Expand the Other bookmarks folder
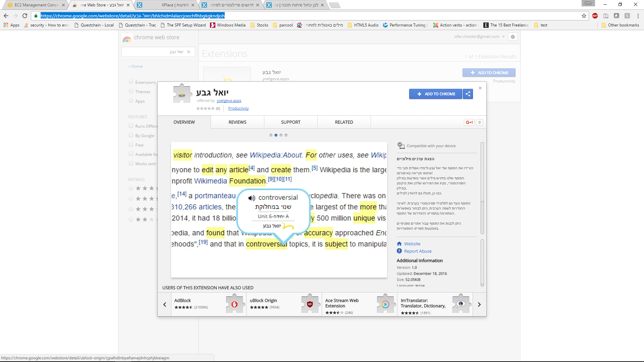The height and width of the screenshot is (362, 644). pyautogui.click(x=620, y=25)
